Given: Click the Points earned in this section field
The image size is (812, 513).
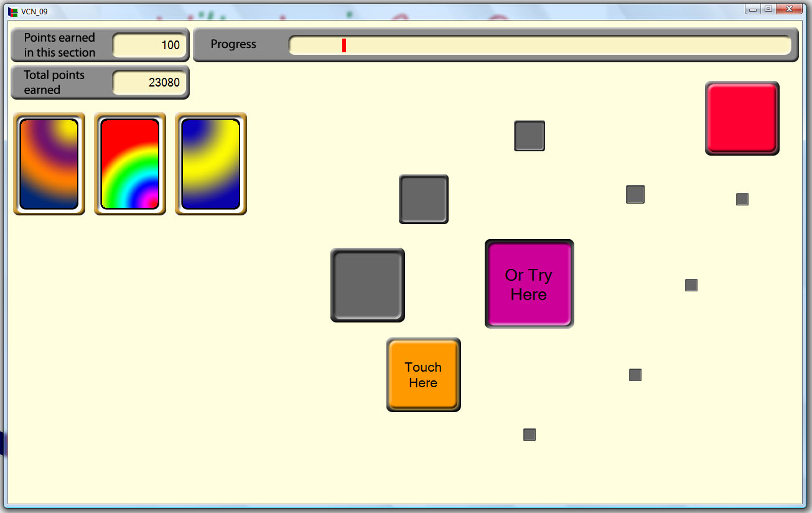Looking at the screenshot, I should [149, 45].
